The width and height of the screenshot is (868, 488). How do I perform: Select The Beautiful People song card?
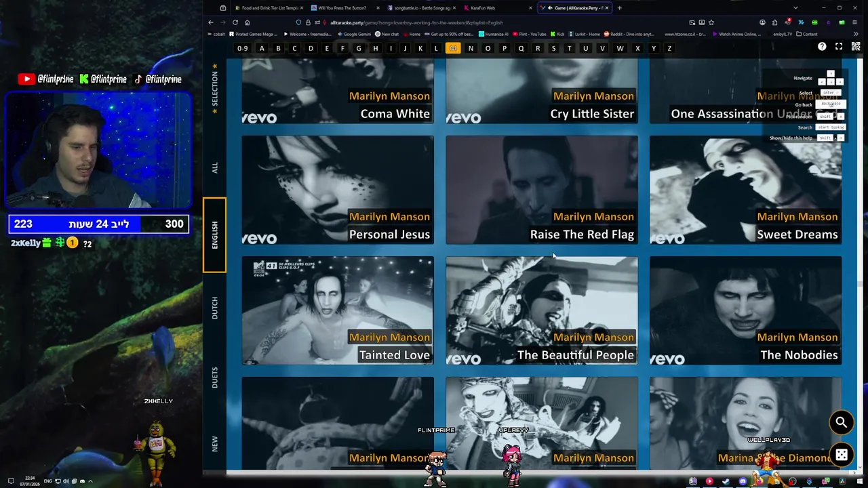542,310
